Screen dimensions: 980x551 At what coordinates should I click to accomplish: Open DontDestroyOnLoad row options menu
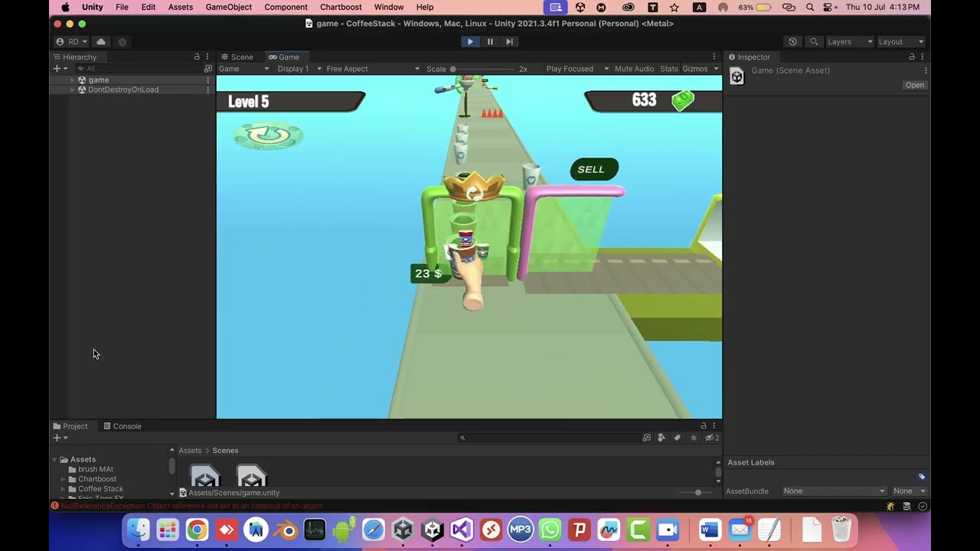[207, 90]
